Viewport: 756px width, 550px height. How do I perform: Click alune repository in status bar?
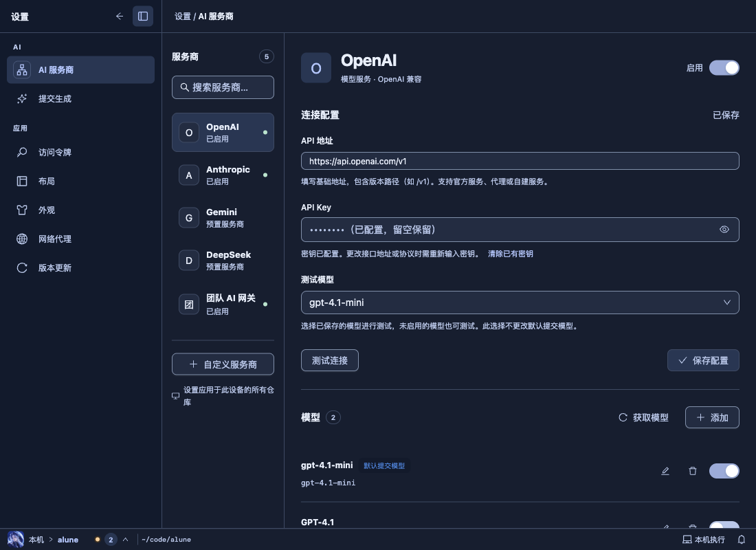pos(68,540)
